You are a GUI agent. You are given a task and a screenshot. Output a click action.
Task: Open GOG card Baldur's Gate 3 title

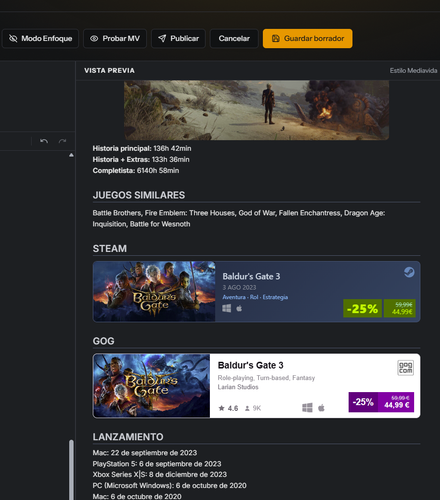251,365
